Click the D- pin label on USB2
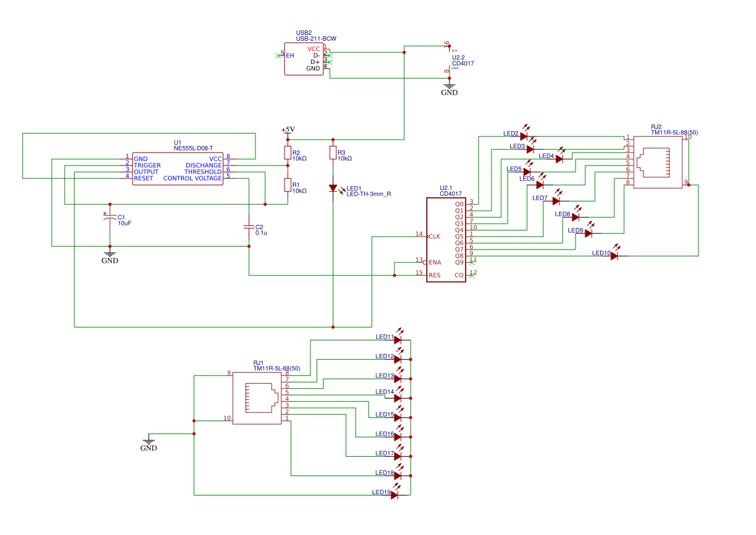The image size is (756, 535). pos(316,56)
